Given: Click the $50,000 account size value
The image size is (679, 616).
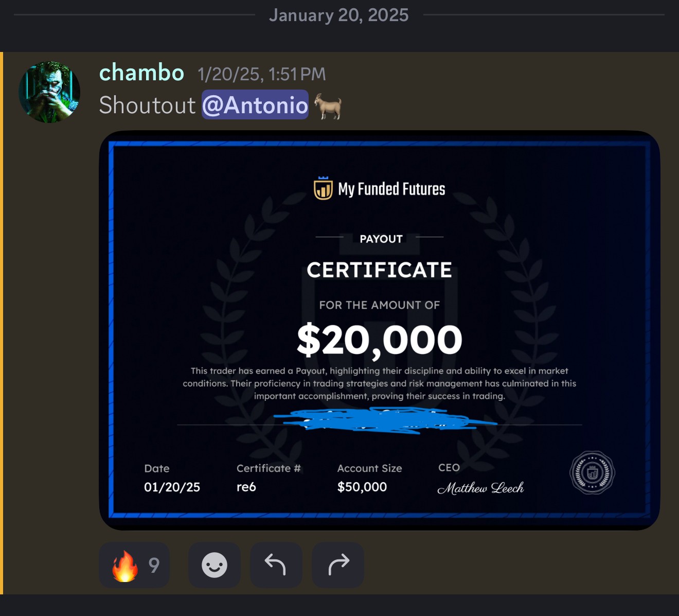Looking at the screenshot, I should click(362, 487).
